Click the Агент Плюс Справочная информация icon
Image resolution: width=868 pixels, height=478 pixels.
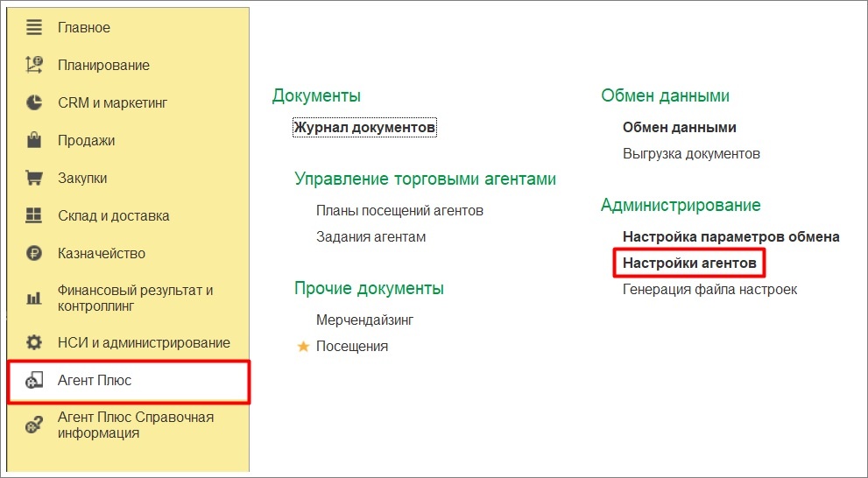34,425
